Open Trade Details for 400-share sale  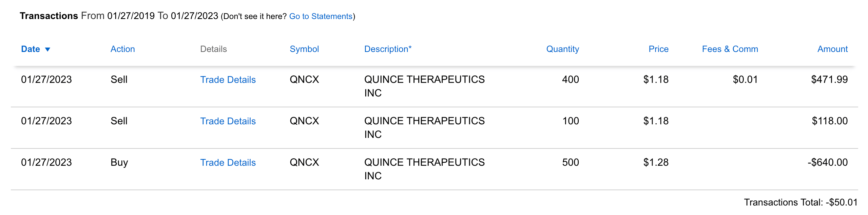(x=228, y=80)
